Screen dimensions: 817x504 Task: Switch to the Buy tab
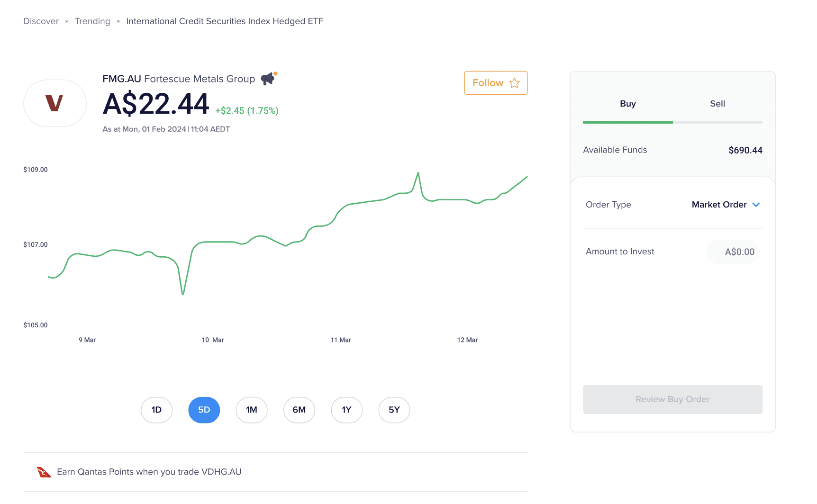coord(627,104)
